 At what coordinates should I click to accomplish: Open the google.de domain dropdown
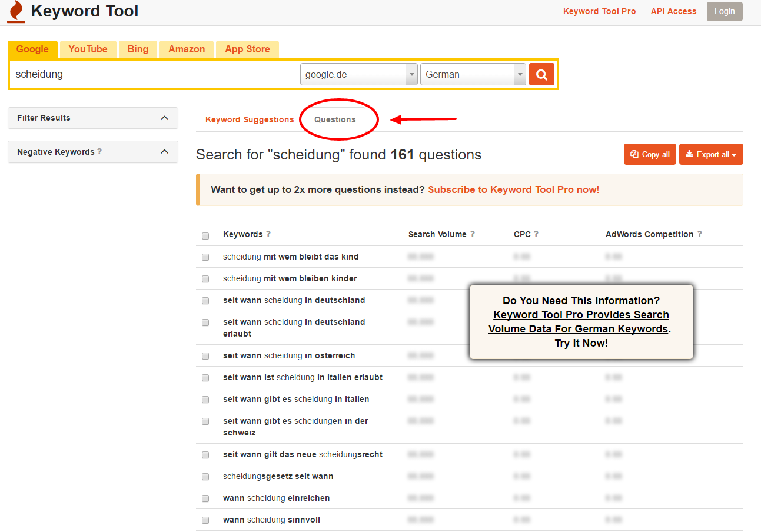(358, 75)
